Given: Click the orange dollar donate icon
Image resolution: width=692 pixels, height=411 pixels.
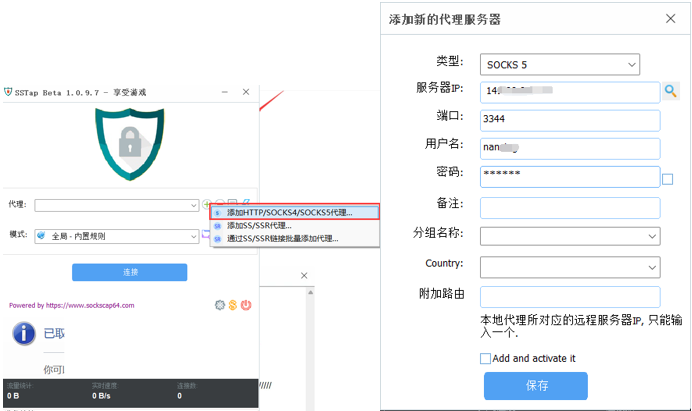Looking at the screenshot, I should point(232,305).
